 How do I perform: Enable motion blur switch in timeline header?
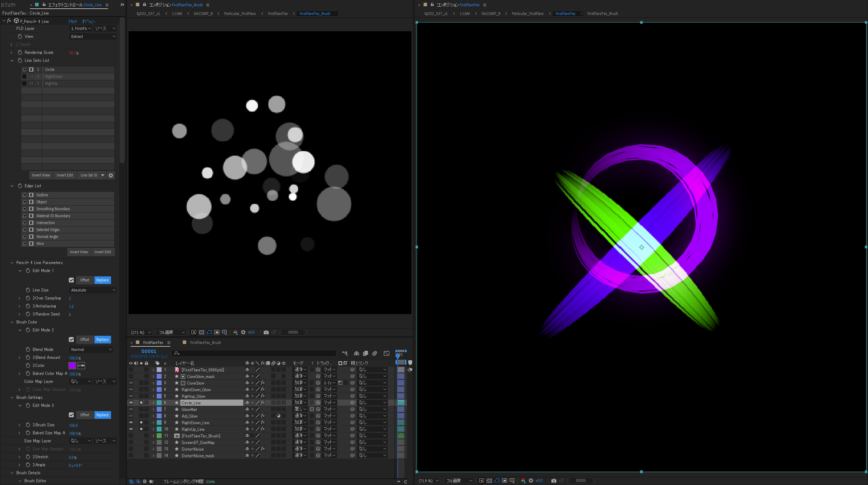coord(374,353)
